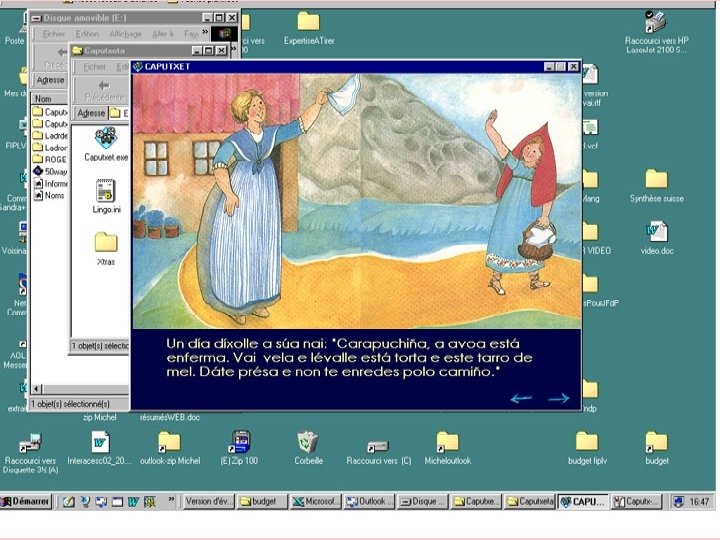Image resolution: width=720 pixels, height=540 pixels.
Task: Switch to the Outlook taskbar button
Action: [x=370, y=501]
